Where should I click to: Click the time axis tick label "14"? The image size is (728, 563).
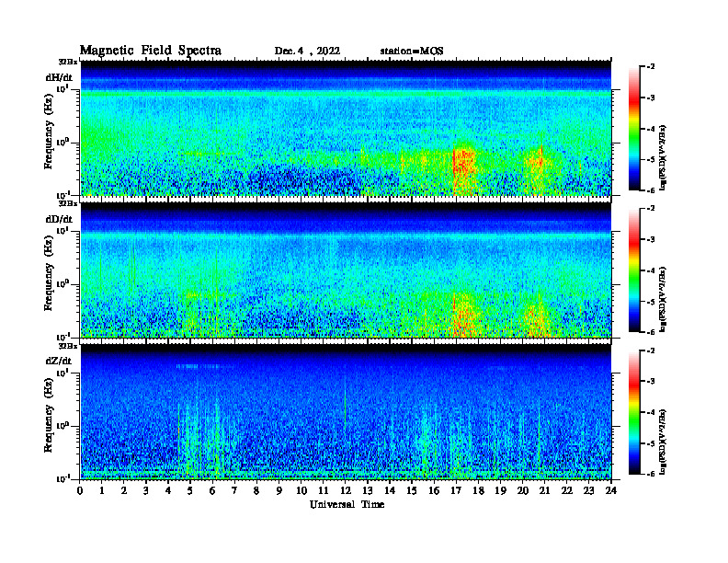click(390, 491)
